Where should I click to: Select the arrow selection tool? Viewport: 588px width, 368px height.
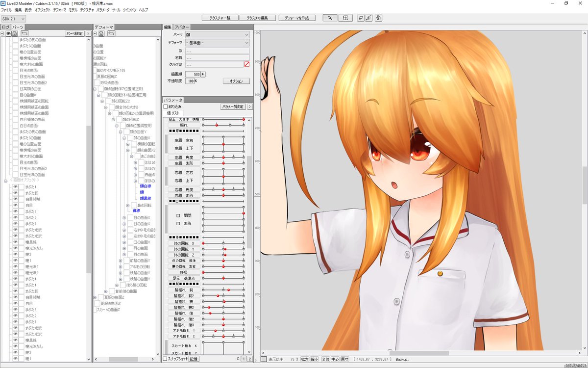[330, 18]
